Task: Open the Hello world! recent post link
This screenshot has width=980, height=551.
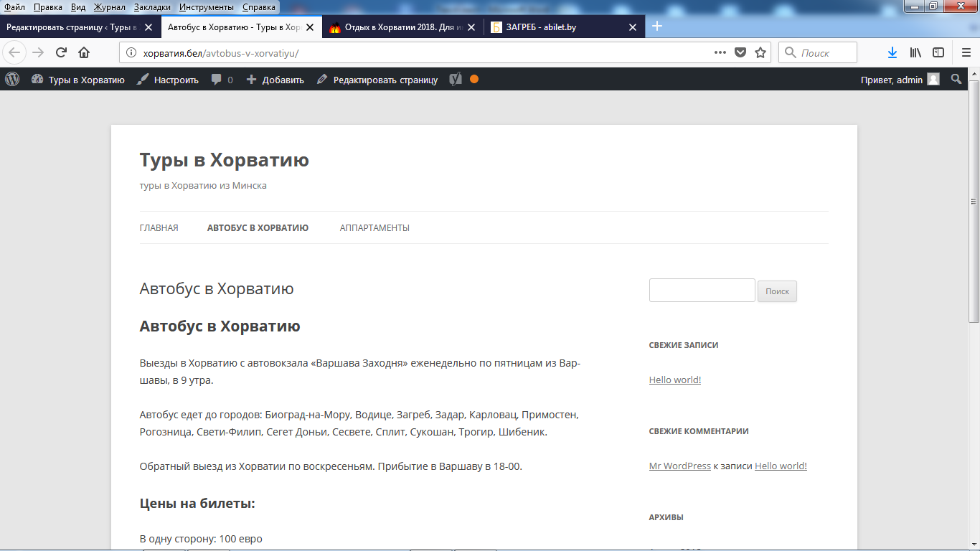Action: point(674,380)
